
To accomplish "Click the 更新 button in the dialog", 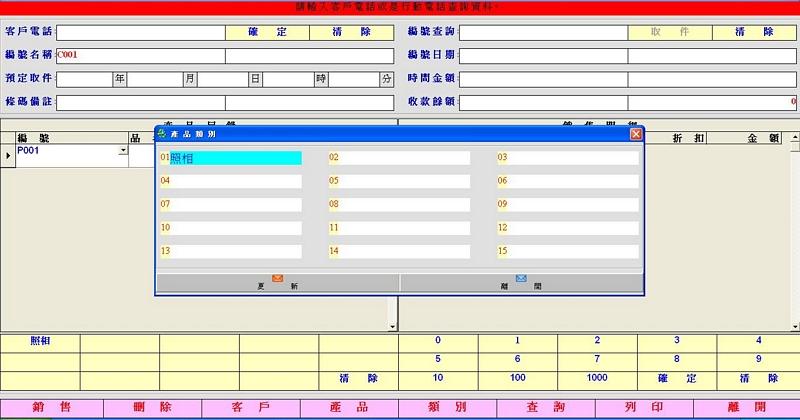I will point(277,283).
